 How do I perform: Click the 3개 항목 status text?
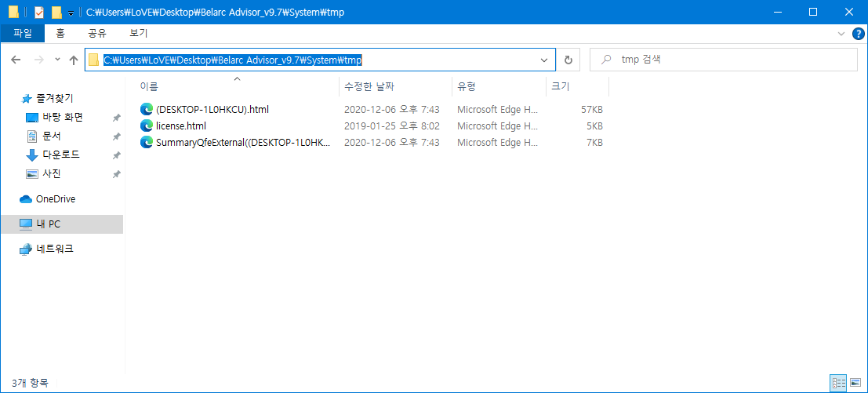[x=30, y=383]
